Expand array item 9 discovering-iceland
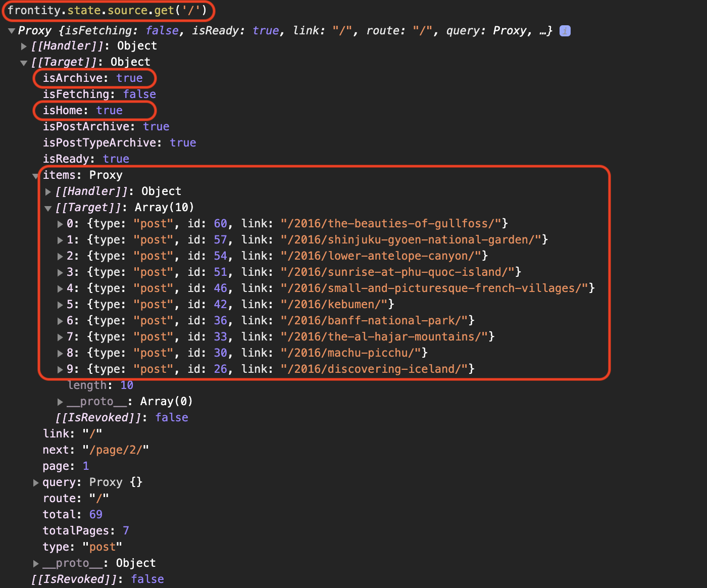 point(60,369)
